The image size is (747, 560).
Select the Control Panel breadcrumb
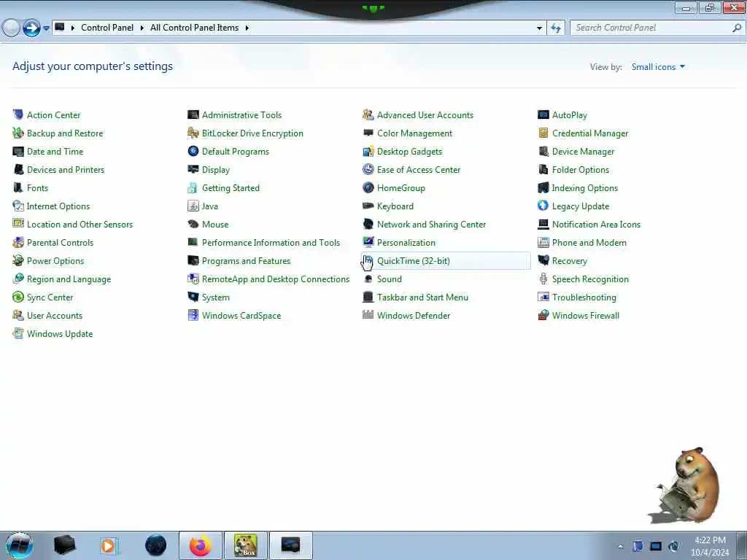point(107,28)
